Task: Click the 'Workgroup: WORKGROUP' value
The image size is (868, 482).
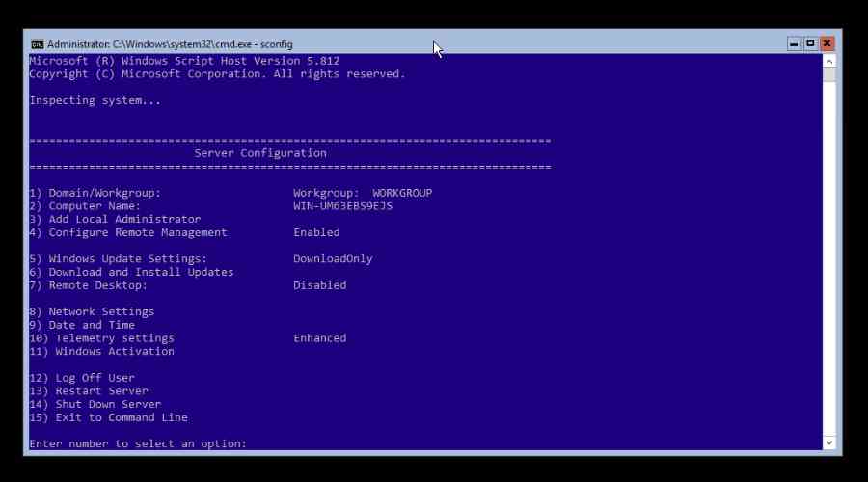Action: (x=363, y=193)
